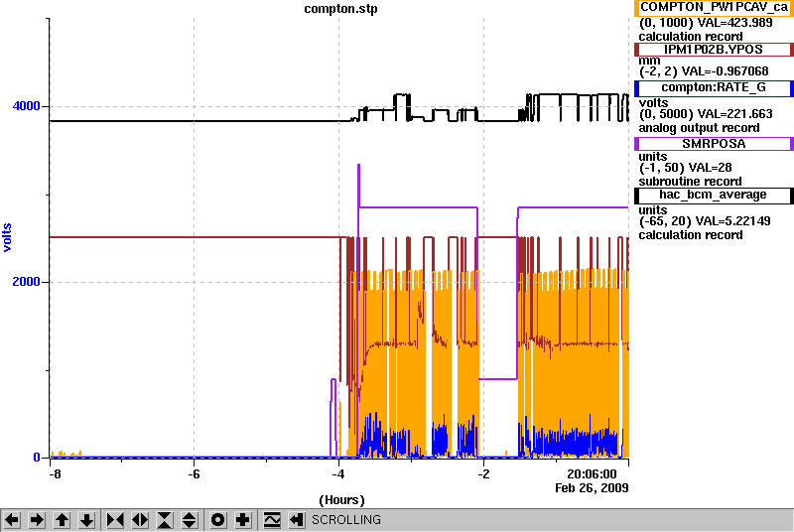The width and height of the screenshot is (794, 532).
Task: Select the COMPTON_PW1PCAV_ca curve legend
Action: click(x=714, y=8)
